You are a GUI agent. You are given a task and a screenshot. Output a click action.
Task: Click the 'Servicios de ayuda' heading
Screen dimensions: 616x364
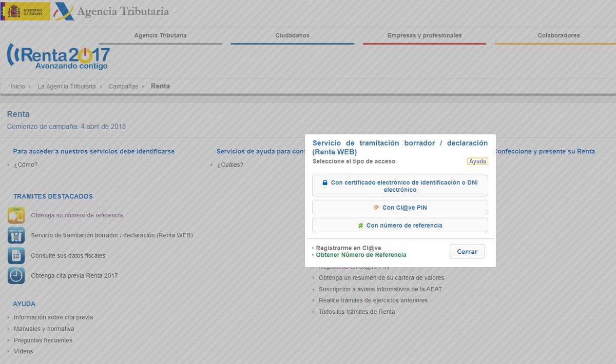point(261,151)
